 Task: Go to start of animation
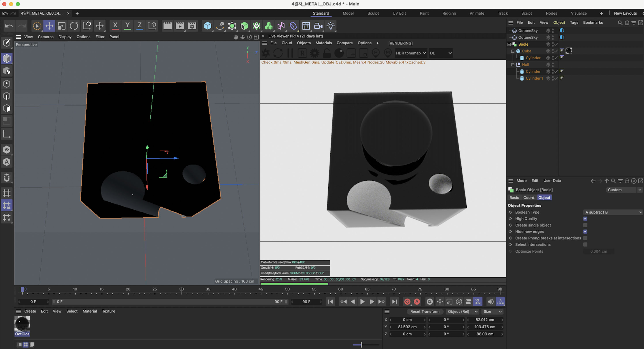(x=330, y=302)
